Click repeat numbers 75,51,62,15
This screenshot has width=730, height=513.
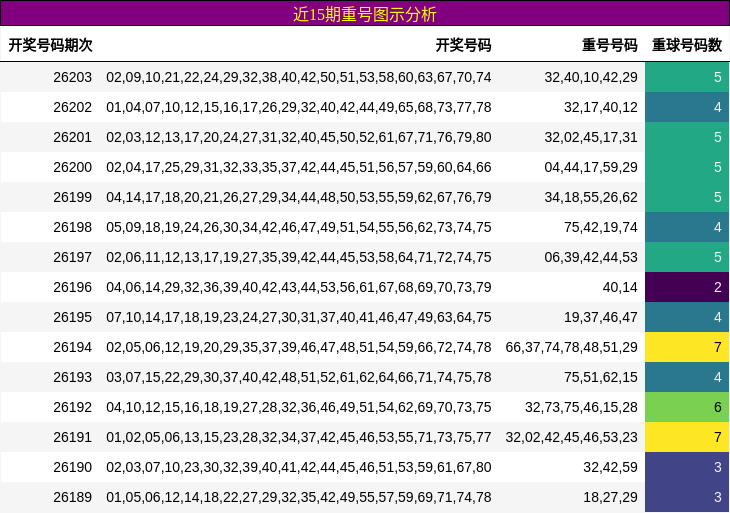coord(601,378)
